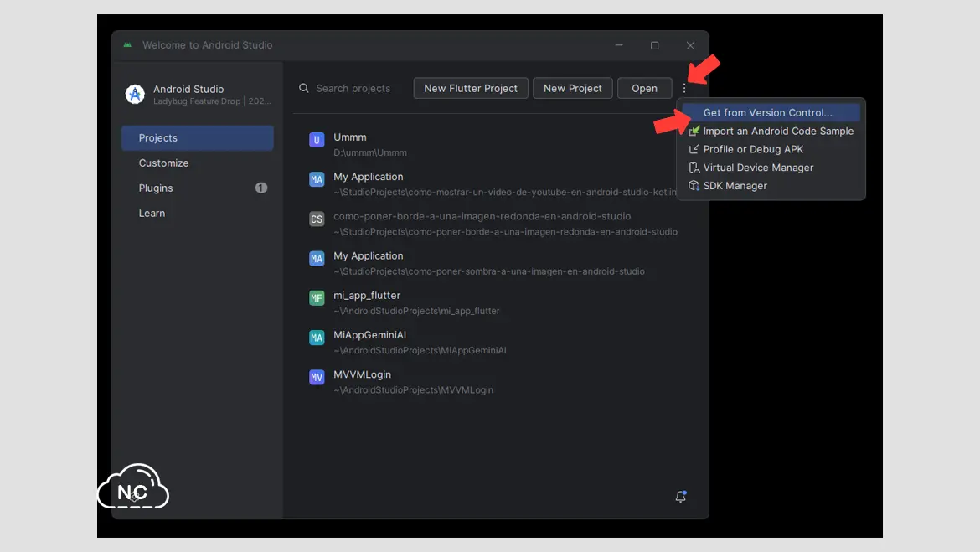Choose Import an Android Code Sample
The image size is (980, 552).
pyautogui.click(x=771, y=131)
